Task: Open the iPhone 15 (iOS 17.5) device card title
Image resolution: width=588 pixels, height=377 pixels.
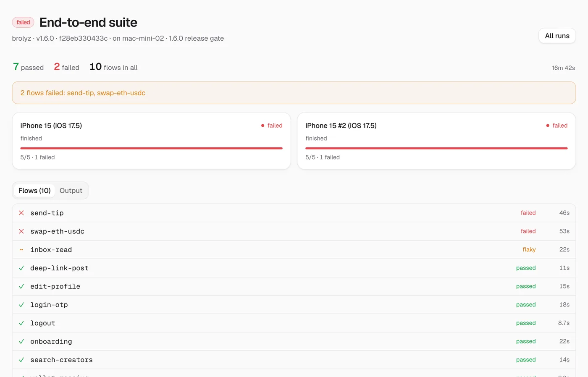Action: tap(51, 126)
